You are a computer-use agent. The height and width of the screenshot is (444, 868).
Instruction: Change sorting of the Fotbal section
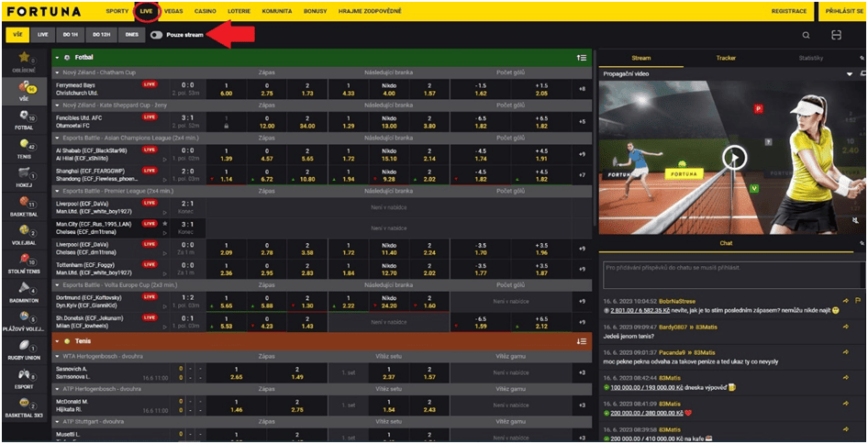tap(581, 57)
